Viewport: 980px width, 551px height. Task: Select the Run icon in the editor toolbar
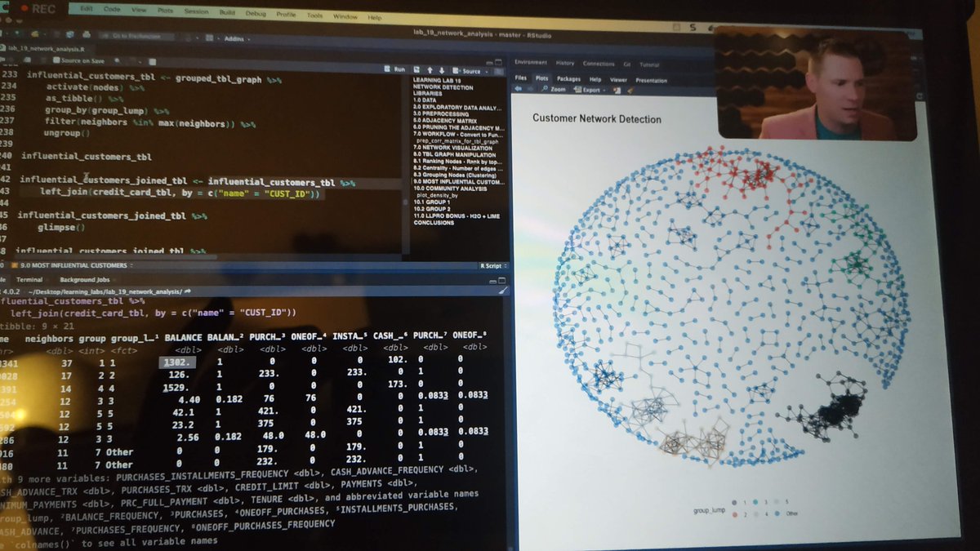pos(389,69)
